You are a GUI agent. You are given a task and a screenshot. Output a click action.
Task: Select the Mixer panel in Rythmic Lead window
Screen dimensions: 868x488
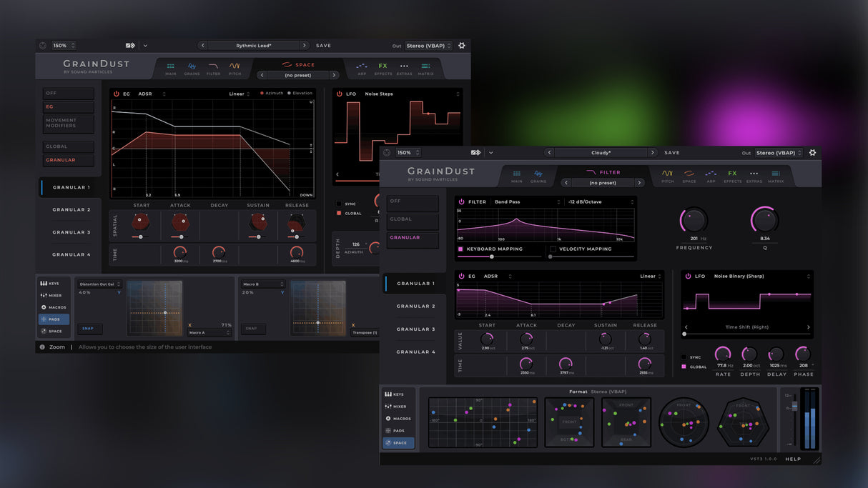54,295
